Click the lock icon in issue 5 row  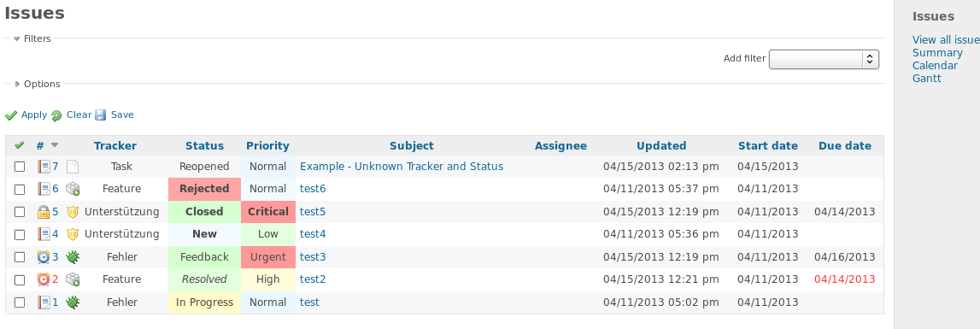pos(44,211)
